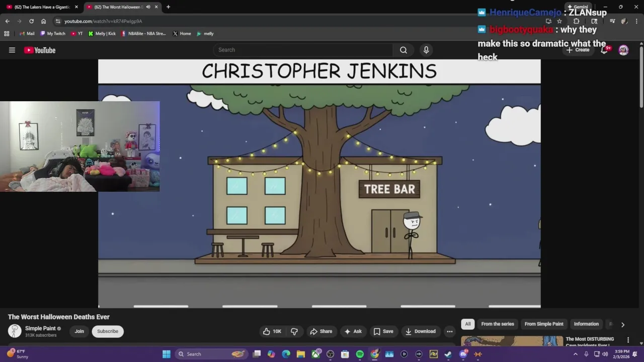Select the Information chip

click(x=586, y=324)
